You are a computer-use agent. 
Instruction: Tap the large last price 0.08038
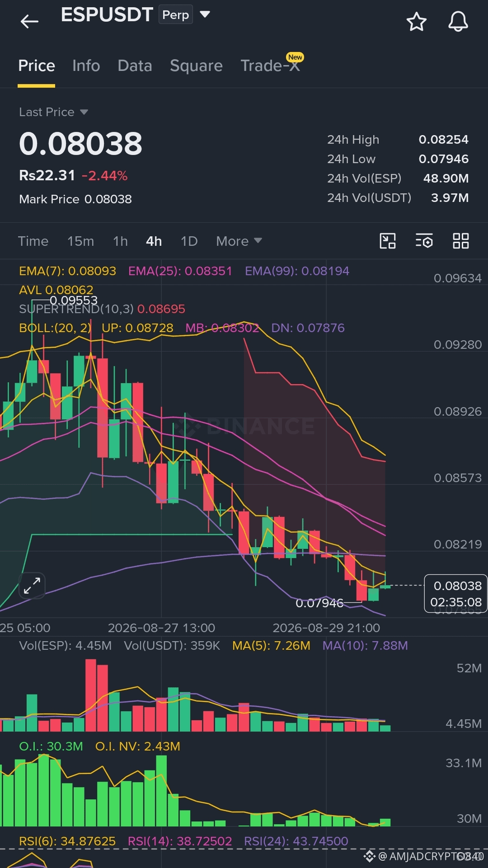coord(80,144)
